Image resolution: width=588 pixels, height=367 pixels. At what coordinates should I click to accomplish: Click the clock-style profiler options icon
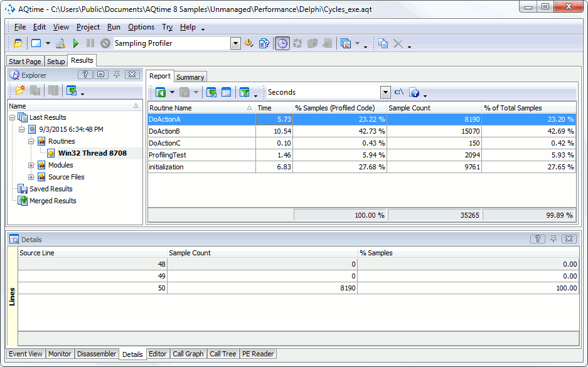click(x=282, y=43)
